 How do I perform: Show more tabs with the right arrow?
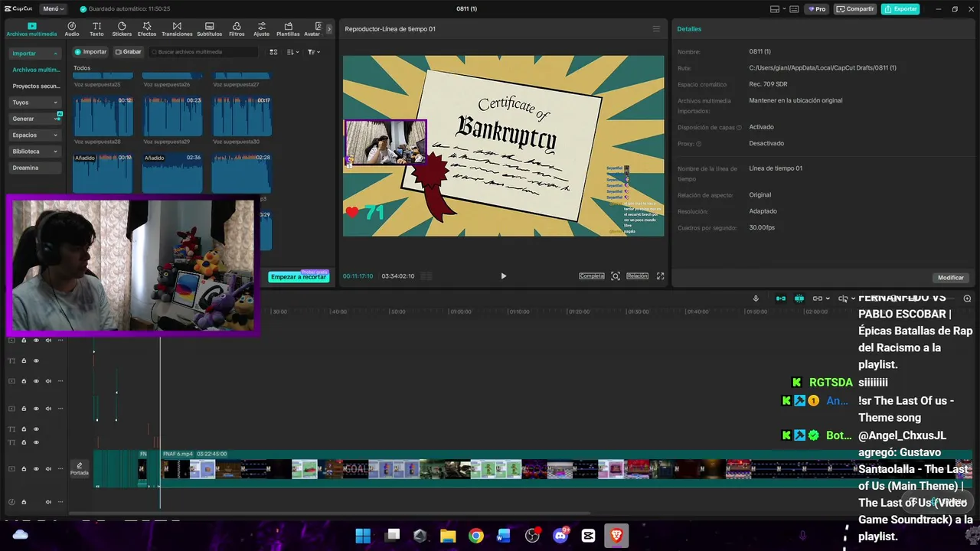click(x=329, y=29)
